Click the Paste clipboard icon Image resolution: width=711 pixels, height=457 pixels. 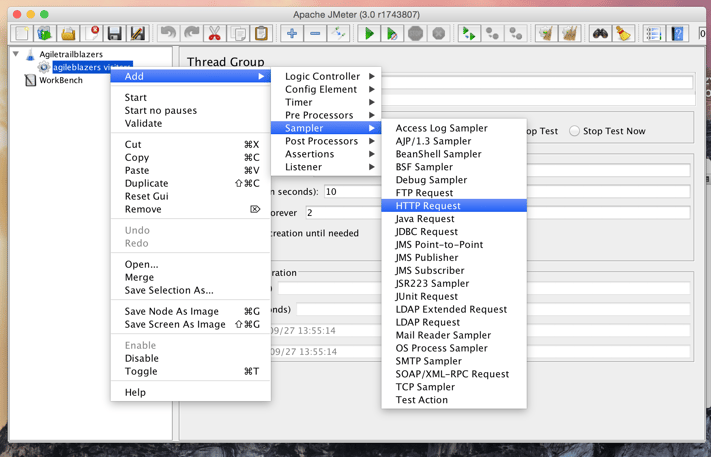(261, 34)
